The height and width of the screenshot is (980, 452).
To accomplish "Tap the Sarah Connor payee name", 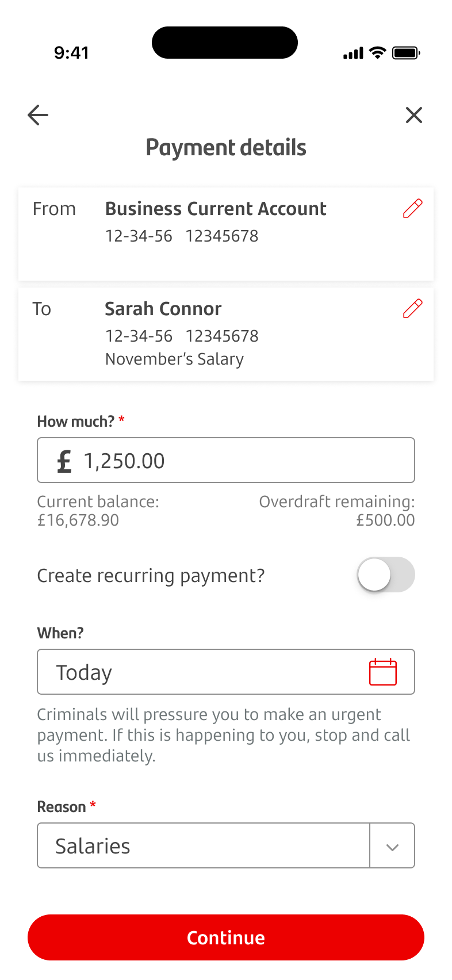I will point(163,309).
